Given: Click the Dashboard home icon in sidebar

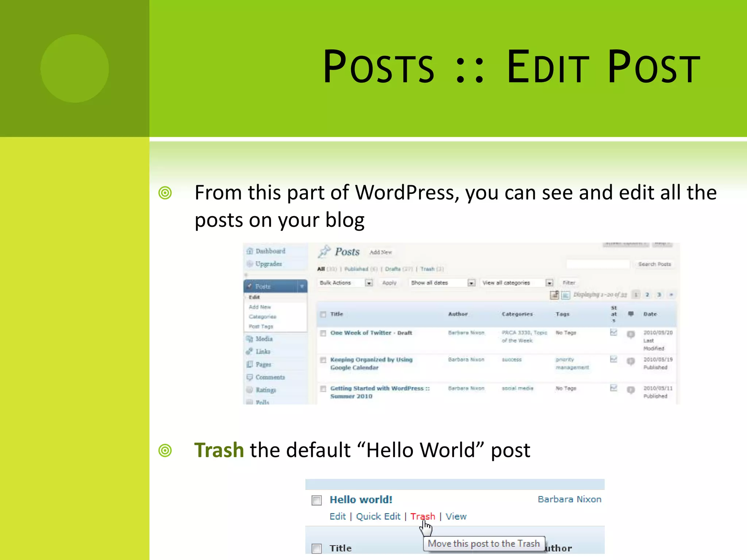Looking at the screenshot, I should click(x=249, y=251).
